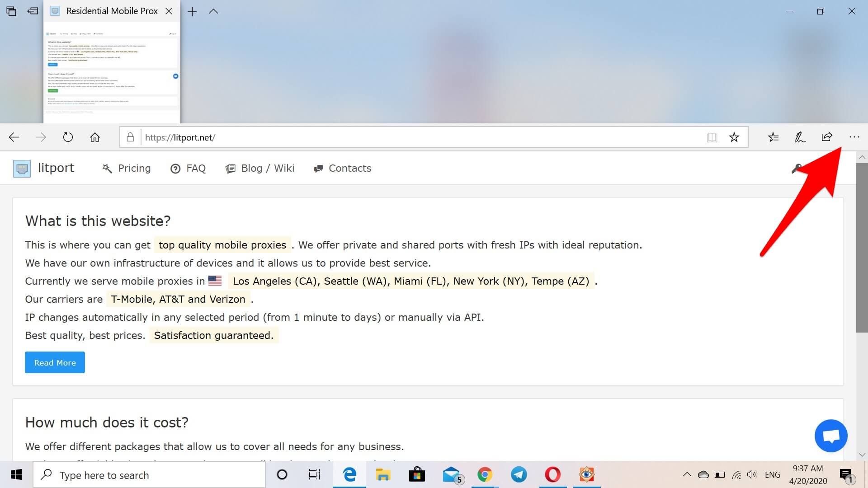This screenshot has width=868, height=488.
Task: Click the OneDrive cloud tray icon
Action: pyautogui.click(x=703, y=474)
